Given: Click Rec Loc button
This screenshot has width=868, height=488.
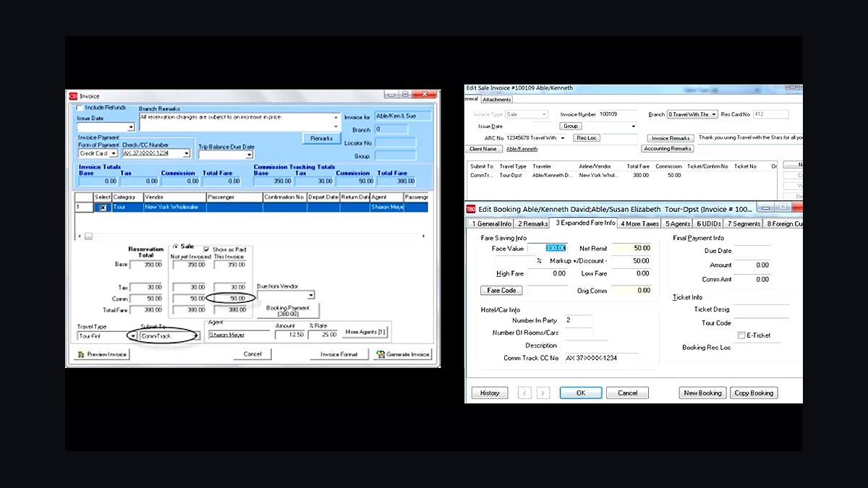Looking at the screenshot, I should (587, 138).
